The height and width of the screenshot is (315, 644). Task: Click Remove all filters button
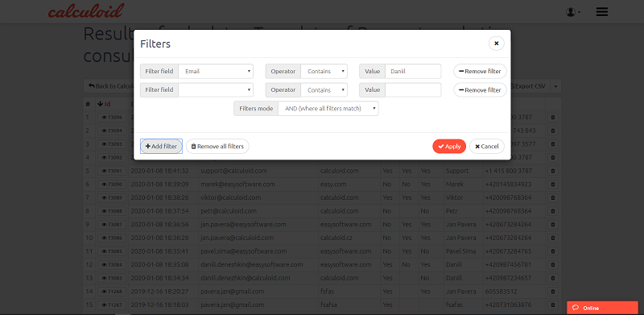(217, 147)
